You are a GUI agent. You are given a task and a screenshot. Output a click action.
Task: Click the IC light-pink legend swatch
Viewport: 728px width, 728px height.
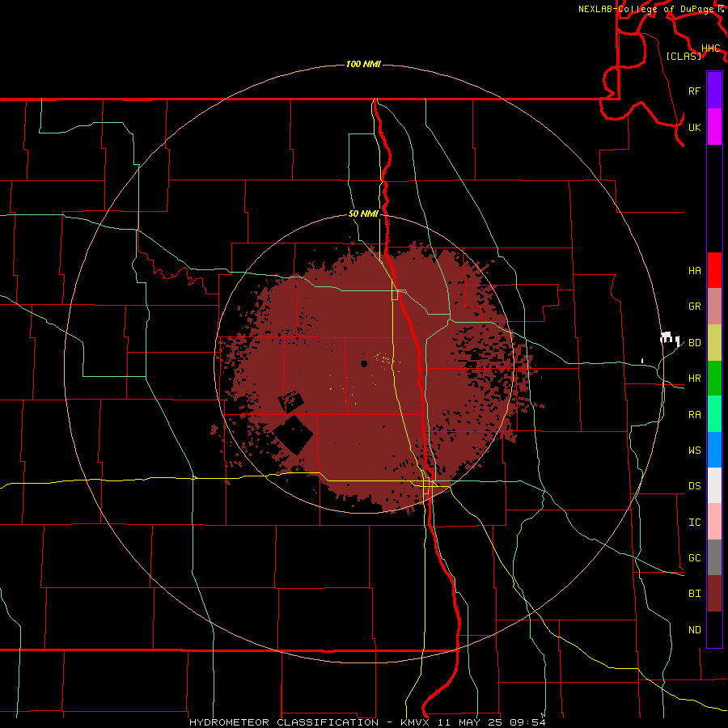click(714, 522)
